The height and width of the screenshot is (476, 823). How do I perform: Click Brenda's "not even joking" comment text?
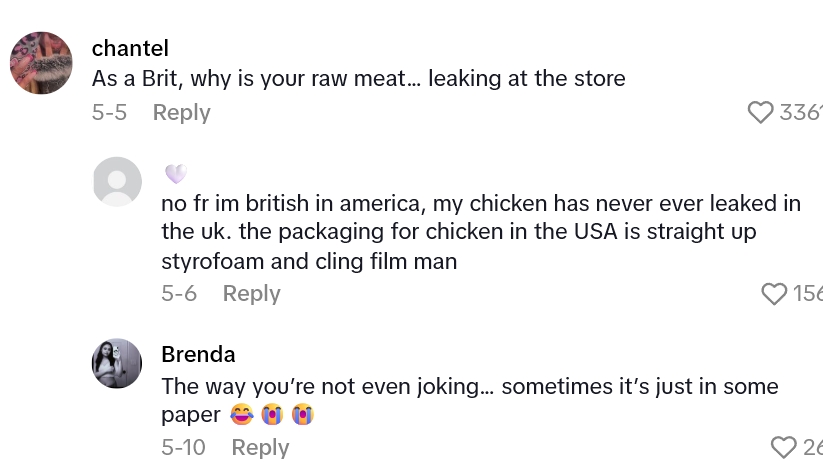coord(469,386)
